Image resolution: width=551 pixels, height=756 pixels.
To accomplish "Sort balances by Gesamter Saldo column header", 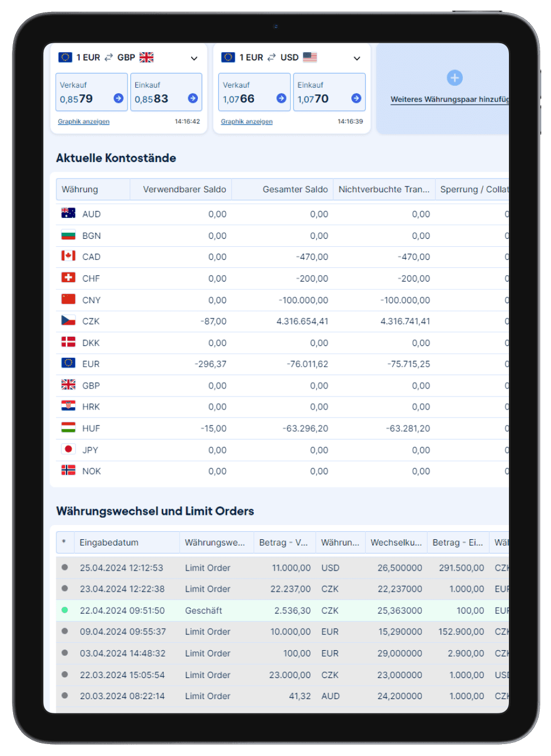I will 295,189.
